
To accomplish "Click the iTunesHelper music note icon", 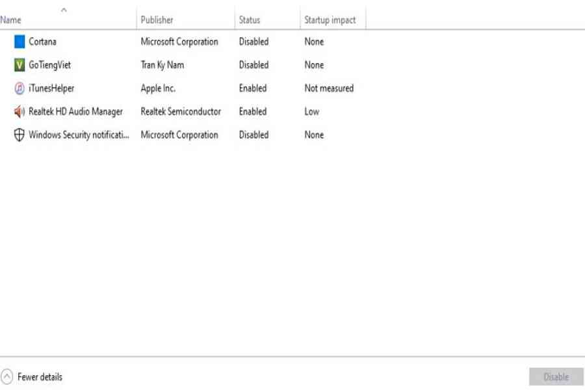I will coord(19,88).
